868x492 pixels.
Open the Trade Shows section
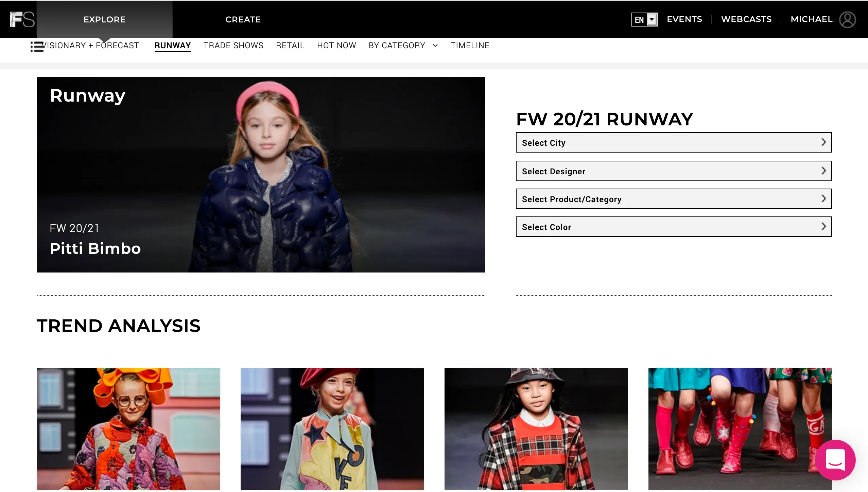tap(233, 46)
